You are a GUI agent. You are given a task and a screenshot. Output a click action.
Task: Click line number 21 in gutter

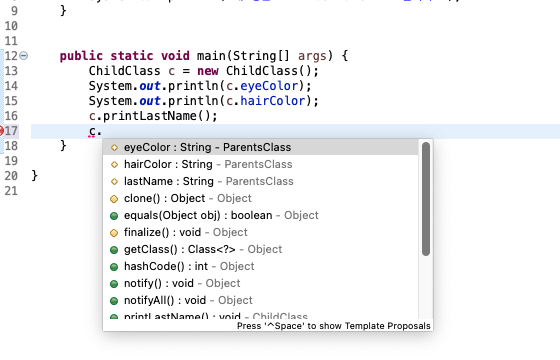click(x=11, y=191)
